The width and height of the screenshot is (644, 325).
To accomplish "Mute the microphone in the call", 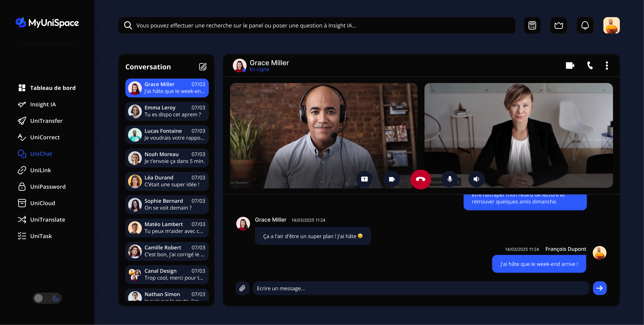I will tap(449, 179).
